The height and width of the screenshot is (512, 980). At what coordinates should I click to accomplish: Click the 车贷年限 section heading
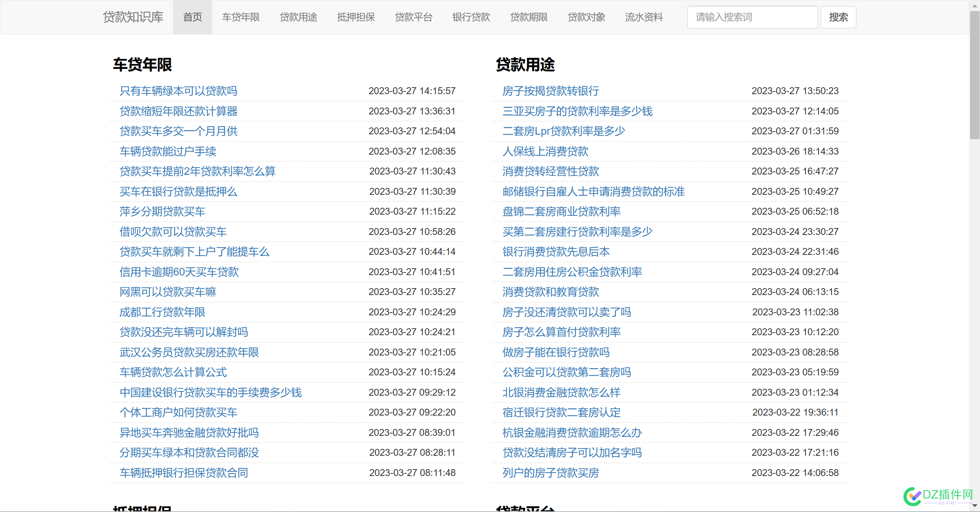[x=142, y=65]
